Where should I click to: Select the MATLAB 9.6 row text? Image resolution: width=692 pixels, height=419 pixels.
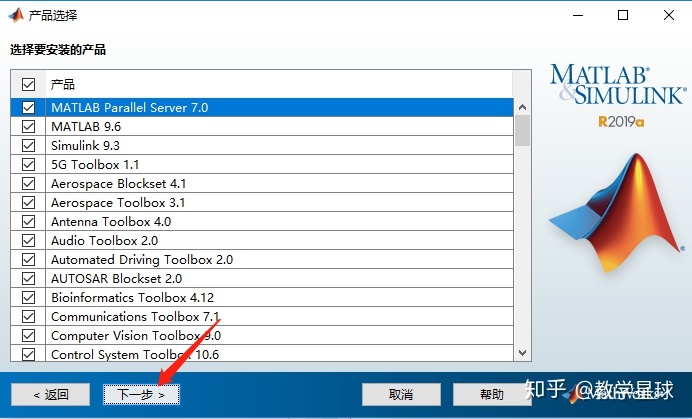(x=86, y=126)
